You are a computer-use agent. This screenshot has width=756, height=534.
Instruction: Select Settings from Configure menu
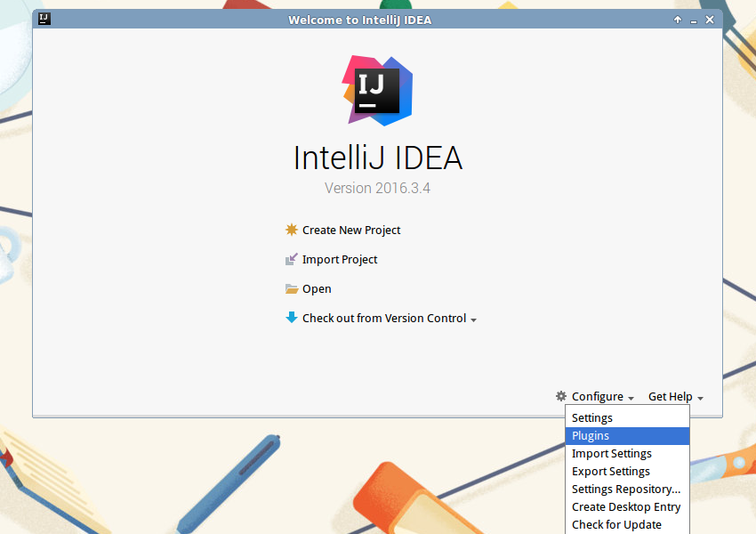627,417
